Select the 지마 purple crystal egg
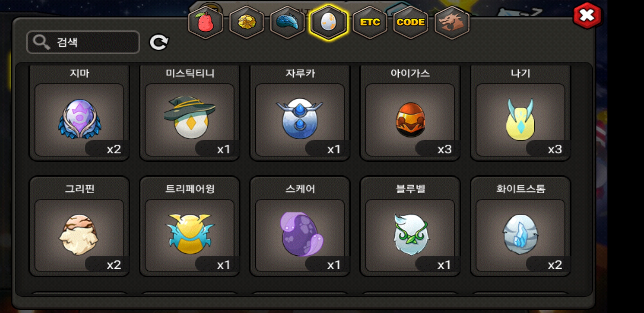Screen dimensions: 644x313 pyautogui.click(x=79, y=113)
